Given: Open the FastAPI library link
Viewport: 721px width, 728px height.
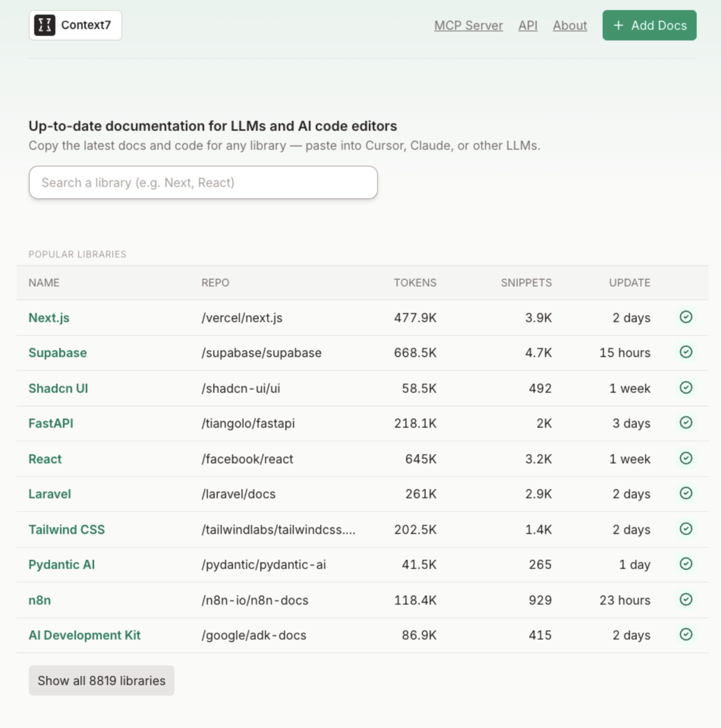Looking at the screenshot, I should [x=51, y=423].
